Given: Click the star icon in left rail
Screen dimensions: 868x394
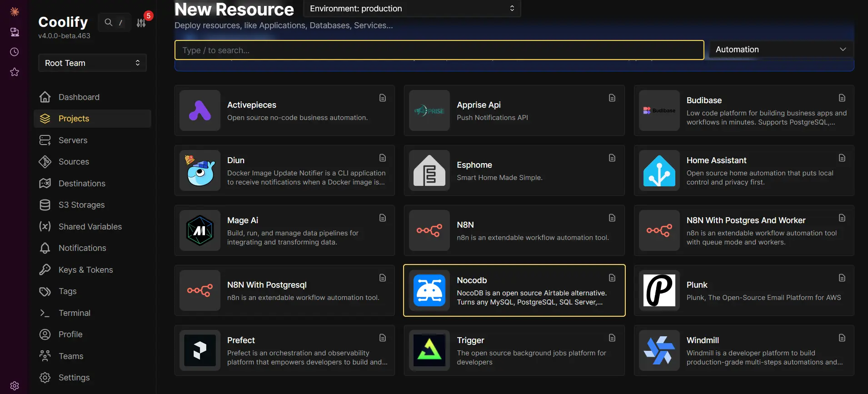Looking at the screenshot, I should pyautogui.click(x=15, y=72).
